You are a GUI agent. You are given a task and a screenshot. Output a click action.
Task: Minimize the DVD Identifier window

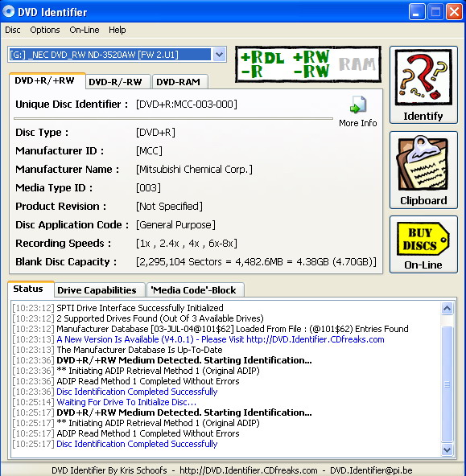[417, 12]
